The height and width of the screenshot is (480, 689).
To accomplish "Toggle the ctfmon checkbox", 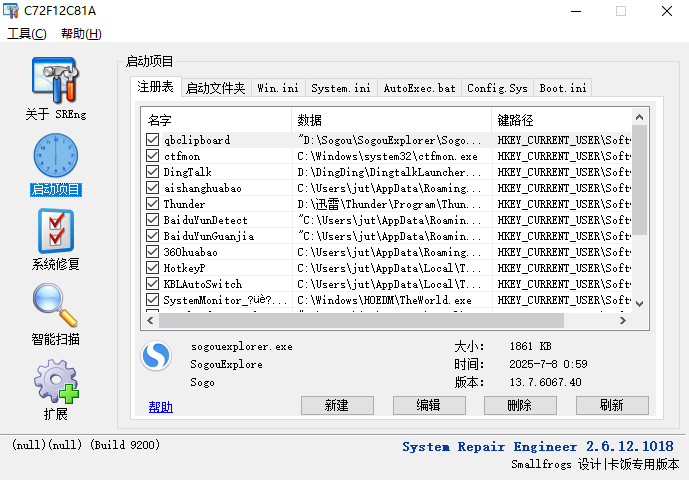I will click(x=152, y=156).
